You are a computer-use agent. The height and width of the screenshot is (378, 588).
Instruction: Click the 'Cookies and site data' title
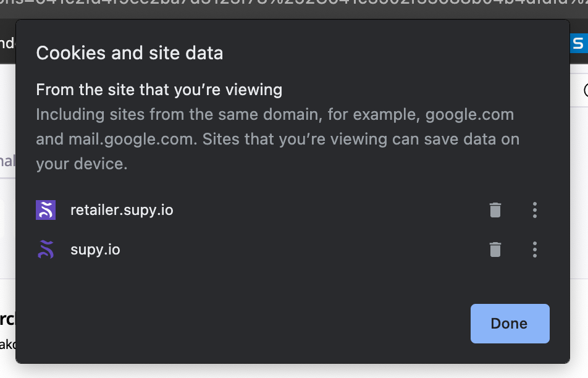pos(130,53)
